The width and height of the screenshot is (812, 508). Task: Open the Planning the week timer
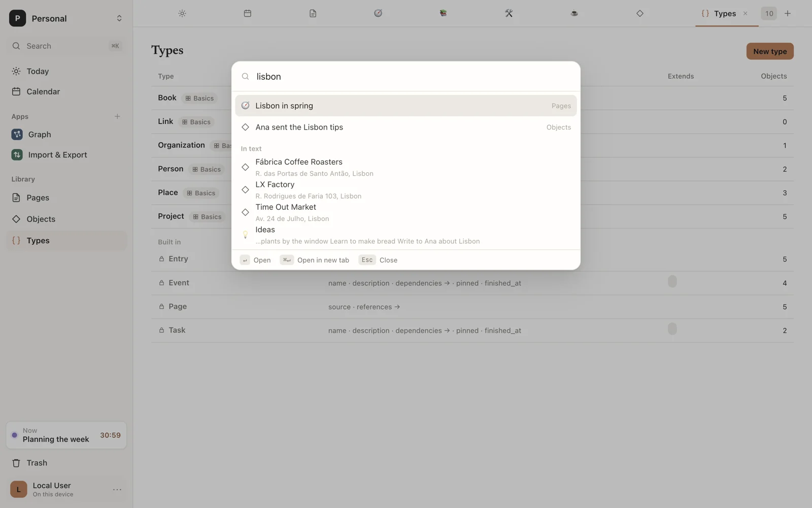[x=66, y=435]
